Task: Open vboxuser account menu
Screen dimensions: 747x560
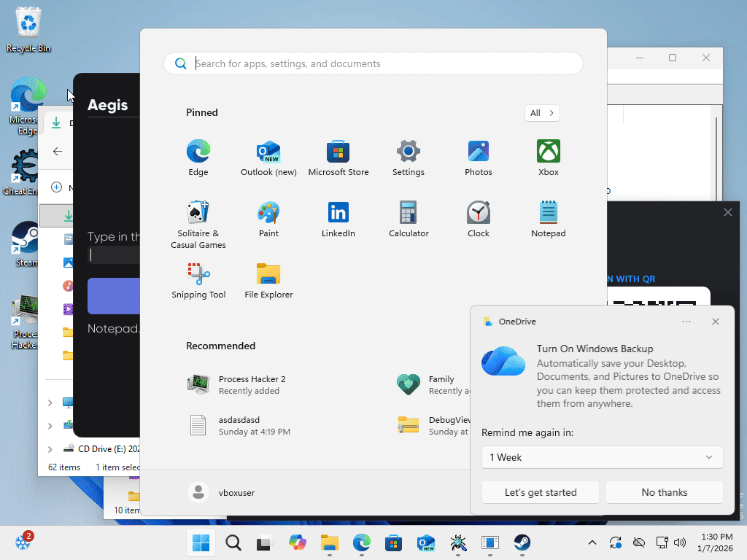Action: [222, 492]
